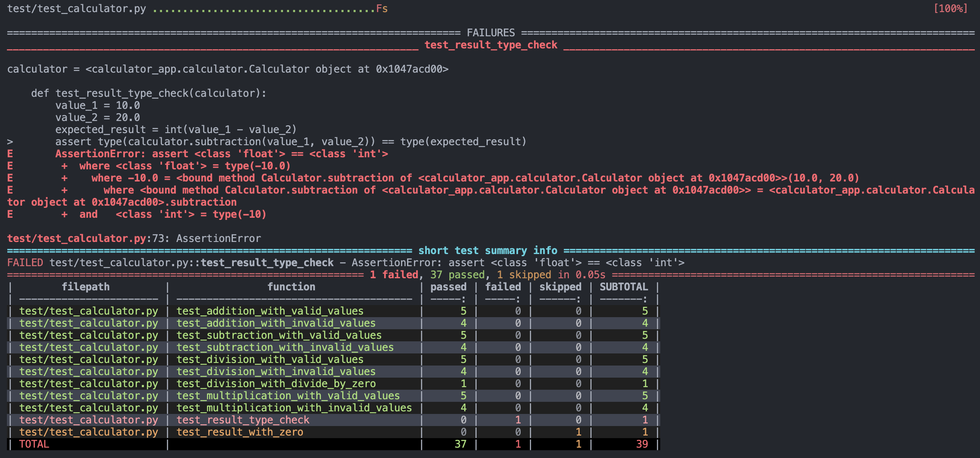
Task: Click passed count in test_division_with_divide_by_zero row
Action: [x=464, y=384]
